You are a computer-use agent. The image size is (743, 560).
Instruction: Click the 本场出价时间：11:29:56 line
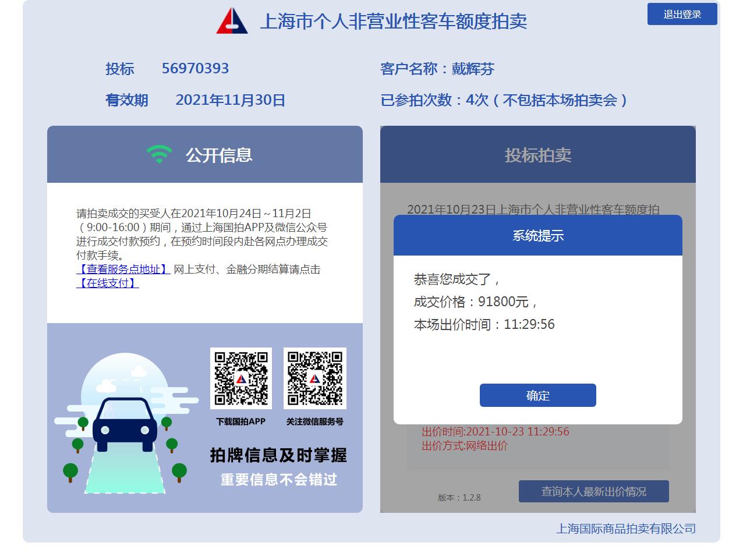(x=484, y=324)
